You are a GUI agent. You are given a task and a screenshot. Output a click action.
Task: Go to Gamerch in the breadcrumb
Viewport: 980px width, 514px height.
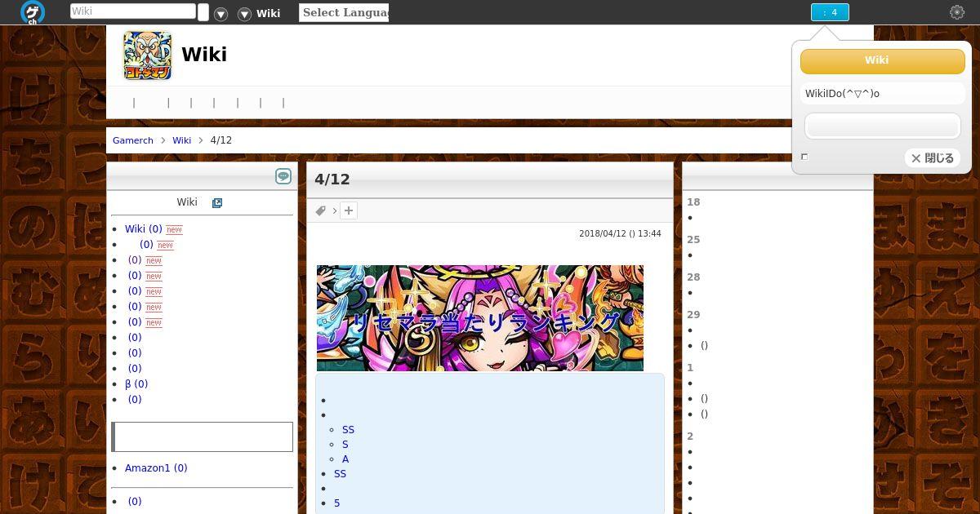(x=133, y=140)
